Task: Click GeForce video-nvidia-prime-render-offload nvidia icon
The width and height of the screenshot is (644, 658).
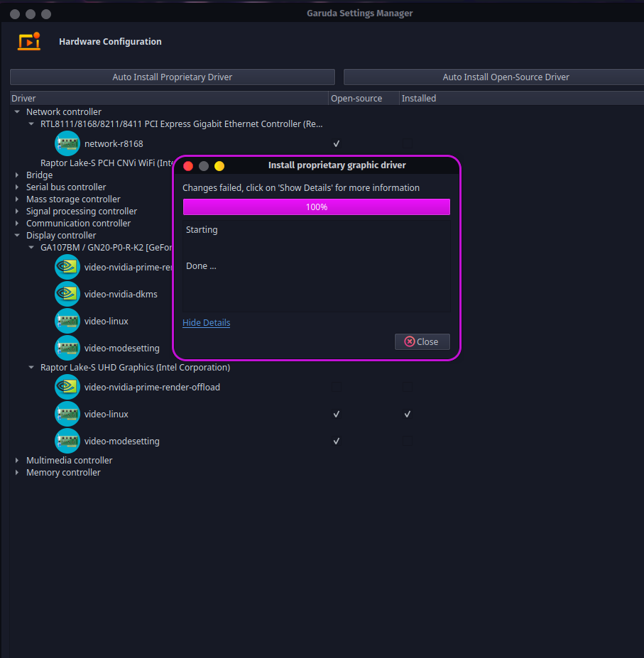Action: click(67, 267)
